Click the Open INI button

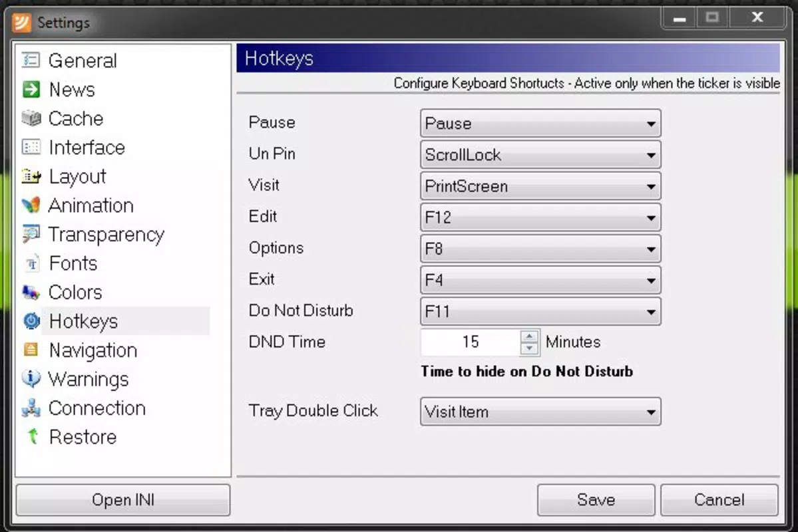123,500
